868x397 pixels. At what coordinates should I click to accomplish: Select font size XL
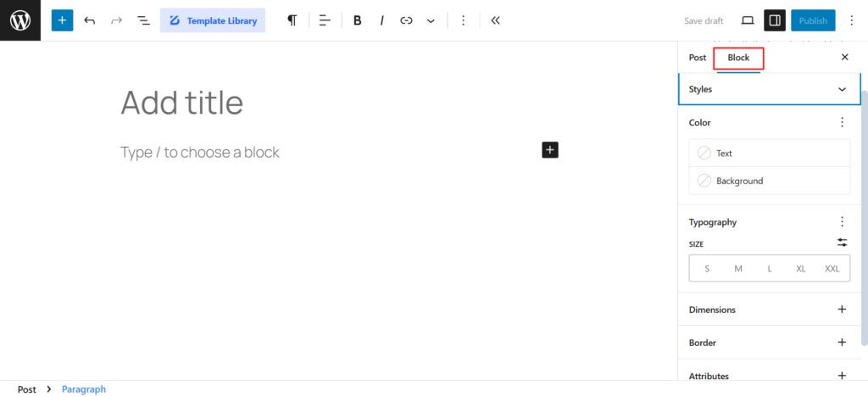point(800,269)
